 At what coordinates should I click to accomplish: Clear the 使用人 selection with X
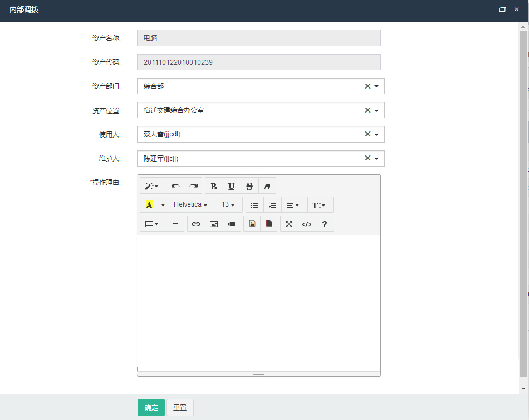click(368, 134)
